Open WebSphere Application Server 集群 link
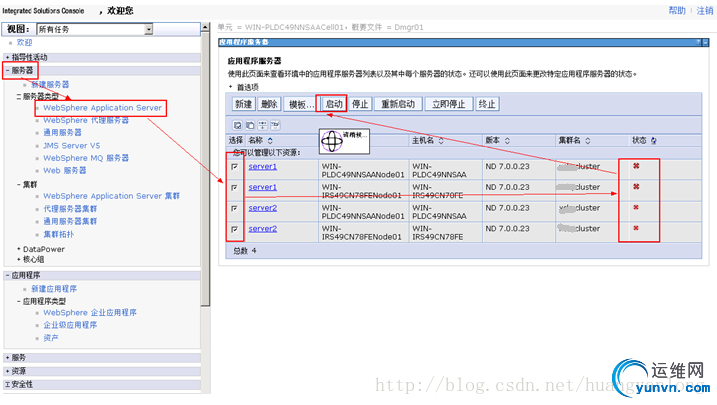 pyautogui.click(x=112, y=196)
